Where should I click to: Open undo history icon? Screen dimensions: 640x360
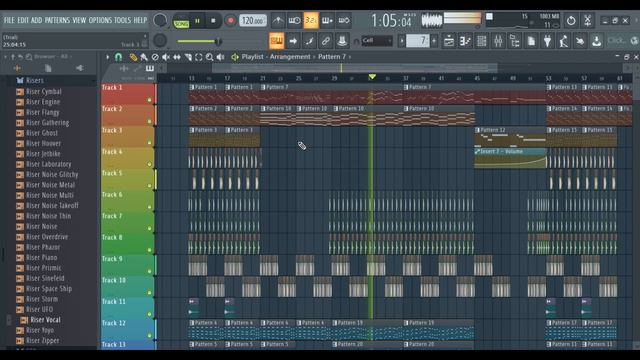coord(571,20)
